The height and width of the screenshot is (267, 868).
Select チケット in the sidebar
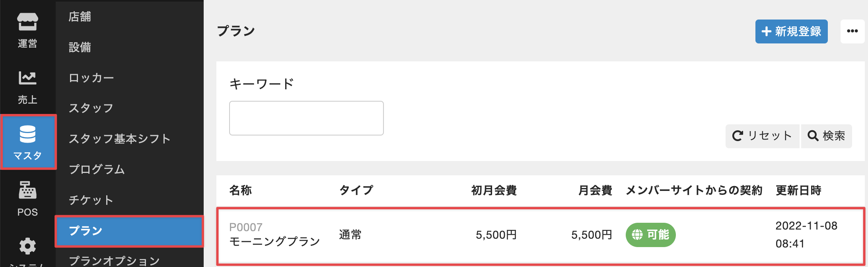(x=91, y=200)
